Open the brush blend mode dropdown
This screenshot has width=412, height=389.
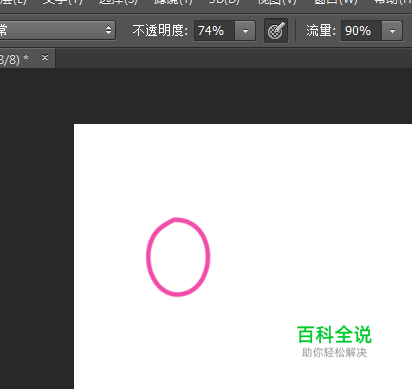(57, 30)
